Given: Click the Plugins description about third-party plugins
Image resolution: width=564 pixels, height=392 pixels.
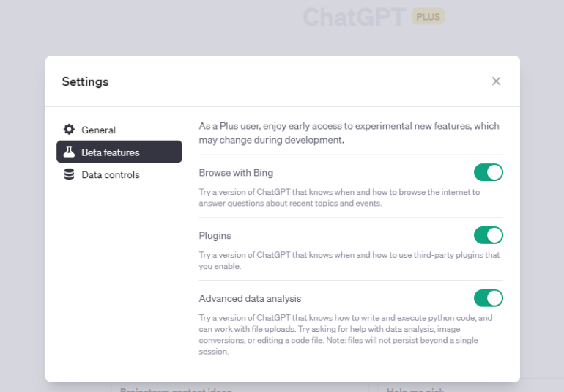Looking at the screenshot, I should click(x=349, y=261).
